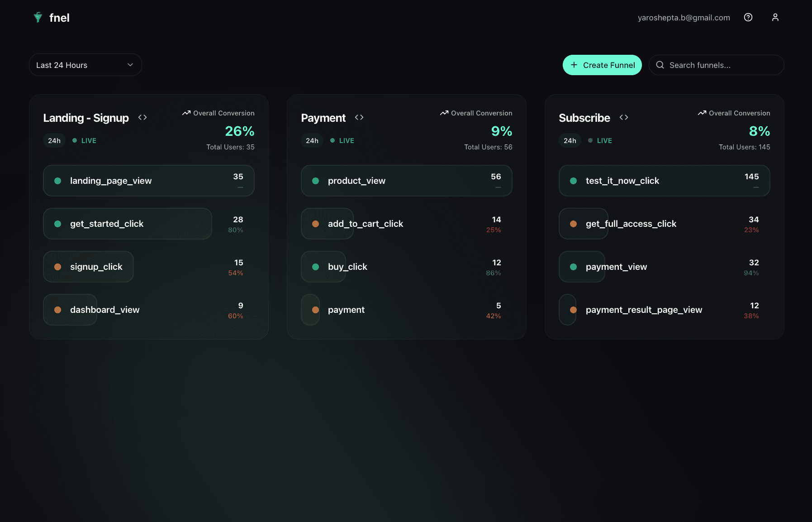
Task: Click the fnel brand name text
Action: click(59, 18)
